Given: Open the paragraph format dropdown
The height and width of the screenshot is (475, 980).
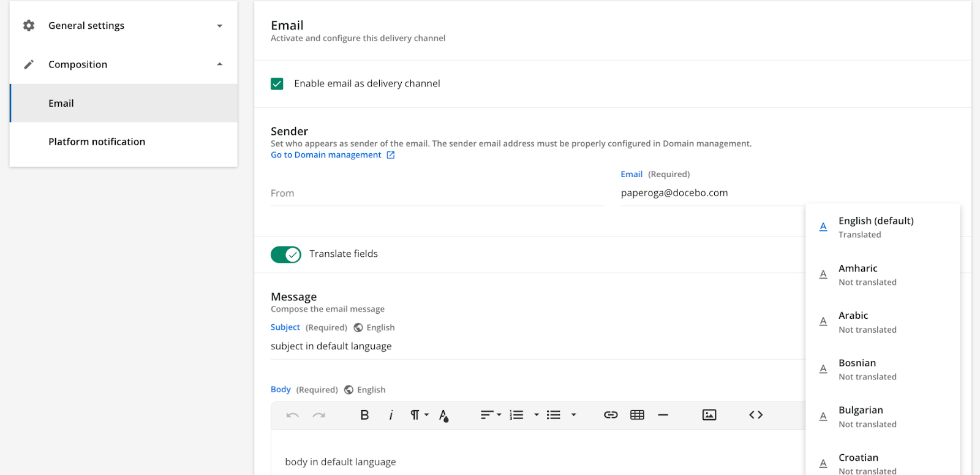Looking at the screenshot, I should (419, 415).
